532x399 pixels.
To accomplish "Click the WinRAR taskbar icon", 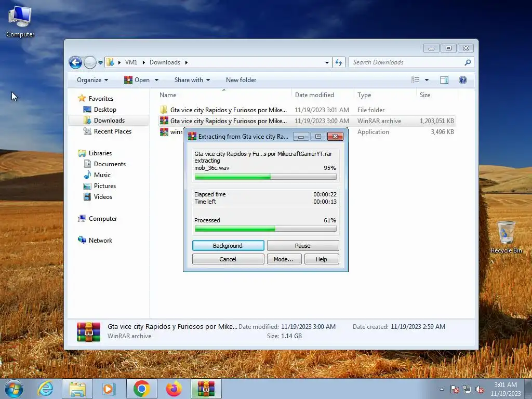I will [x=206, y=389].
